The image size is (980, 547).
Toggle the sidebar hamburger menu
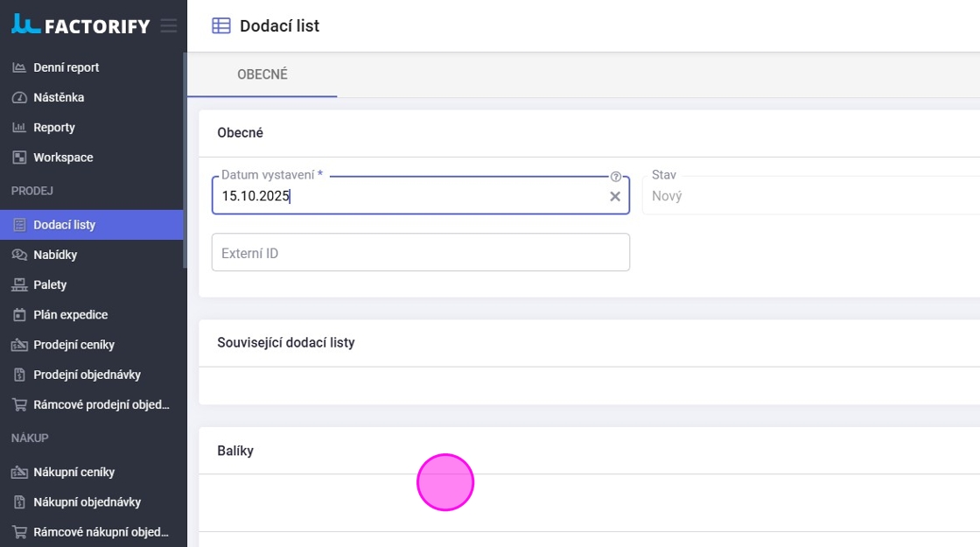pyautogui.click(x=168, y=25)
